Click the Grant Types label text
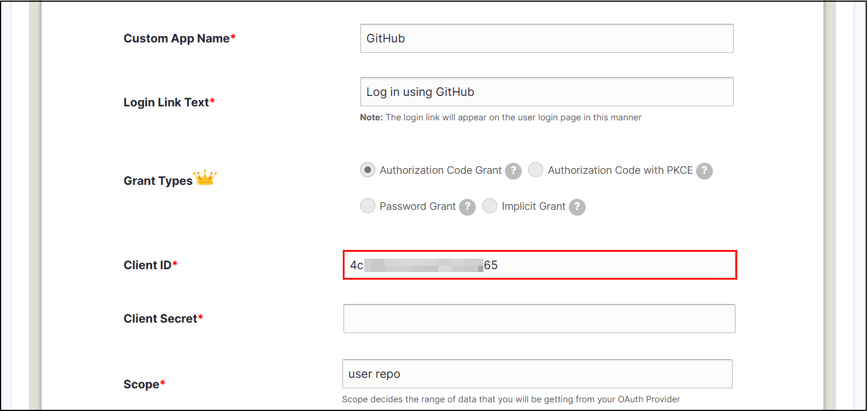 tap(158, 181)
